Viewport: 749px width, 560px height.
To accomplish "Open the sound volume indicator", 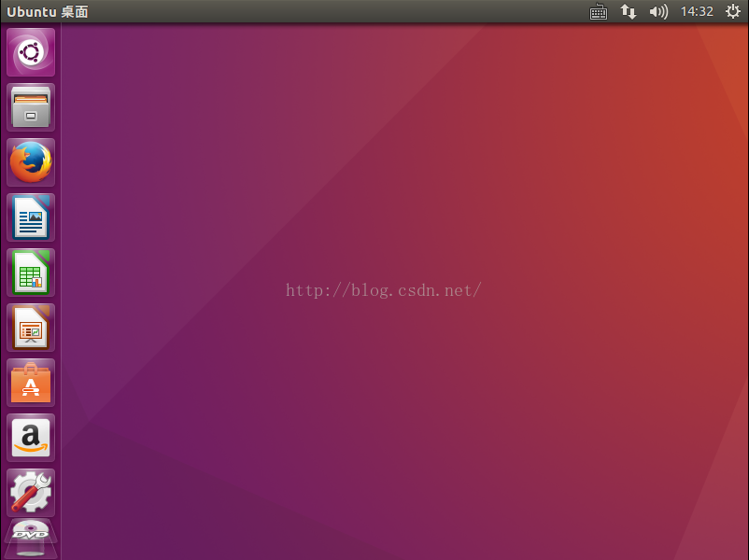I will (658, 11).
